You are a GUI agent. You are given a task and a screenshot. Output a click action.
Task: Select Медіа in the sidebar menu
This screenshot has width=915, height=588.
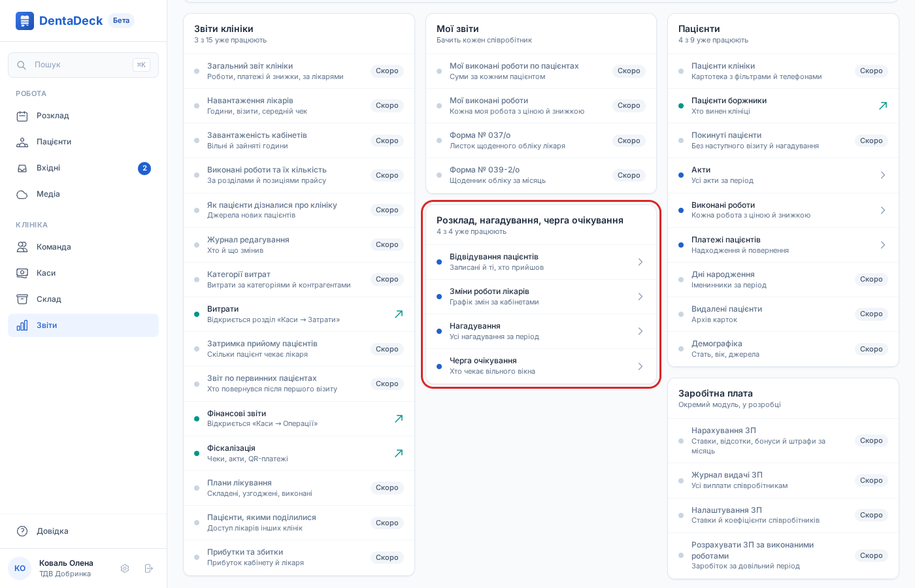(x=83, y=195)
